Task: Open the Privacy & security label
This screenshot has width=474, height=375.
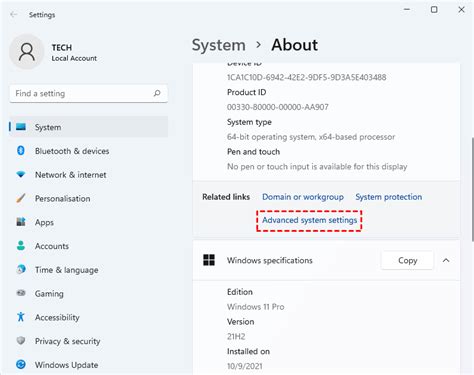Action: [68, 341]
